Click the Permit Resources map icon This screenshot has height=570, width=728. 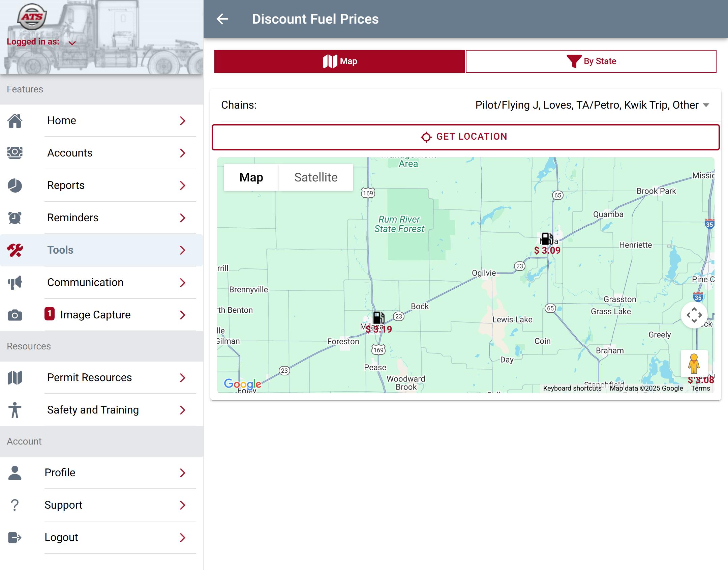pyautogui.click(x=15, y=377)
